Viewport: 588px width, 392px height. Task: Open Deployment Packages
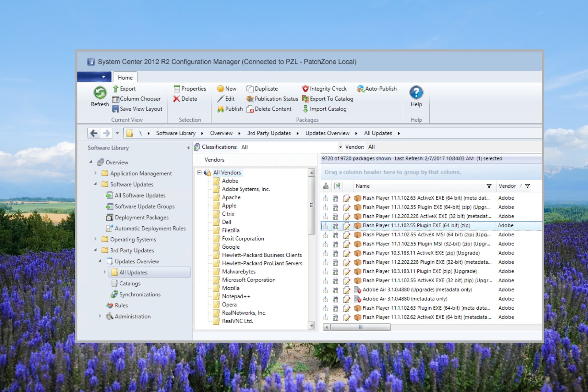pyautogui.click(x=137, y=217)
